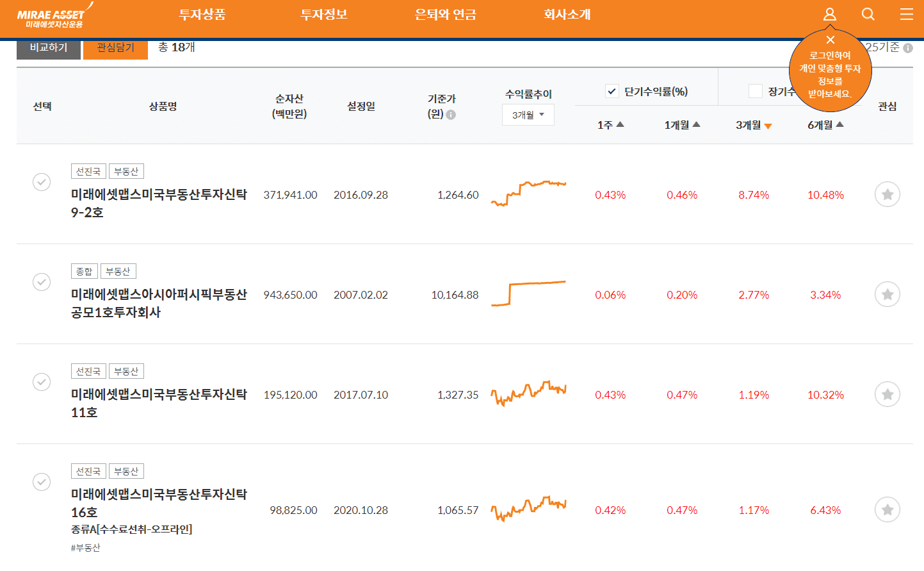
Task: Click net assets value 371,941.00
Action: 290,195
